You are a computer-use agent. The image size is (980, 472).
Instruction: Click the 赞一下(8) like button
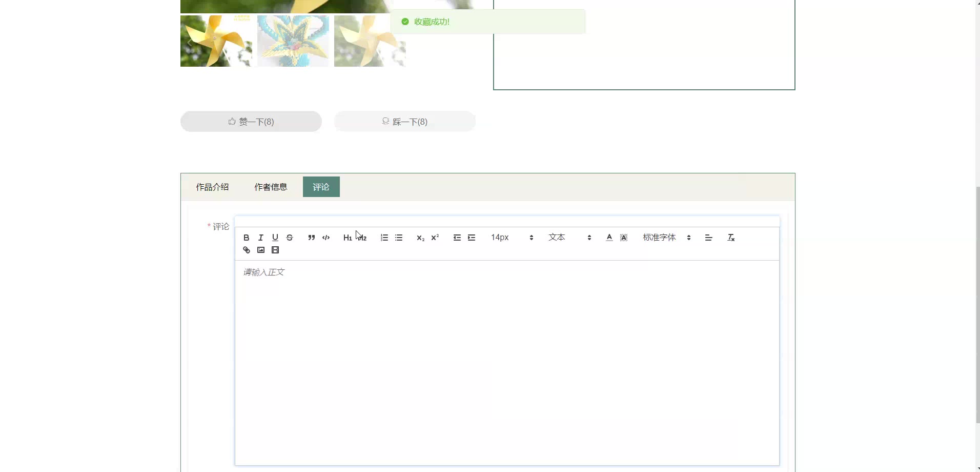click(251, 122)
